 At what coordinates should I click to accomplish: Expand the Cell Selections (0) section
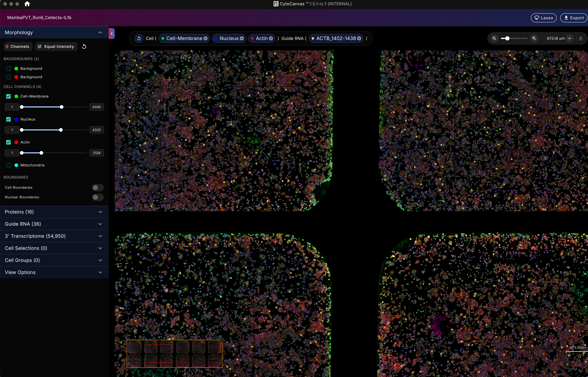coord(54,248)
